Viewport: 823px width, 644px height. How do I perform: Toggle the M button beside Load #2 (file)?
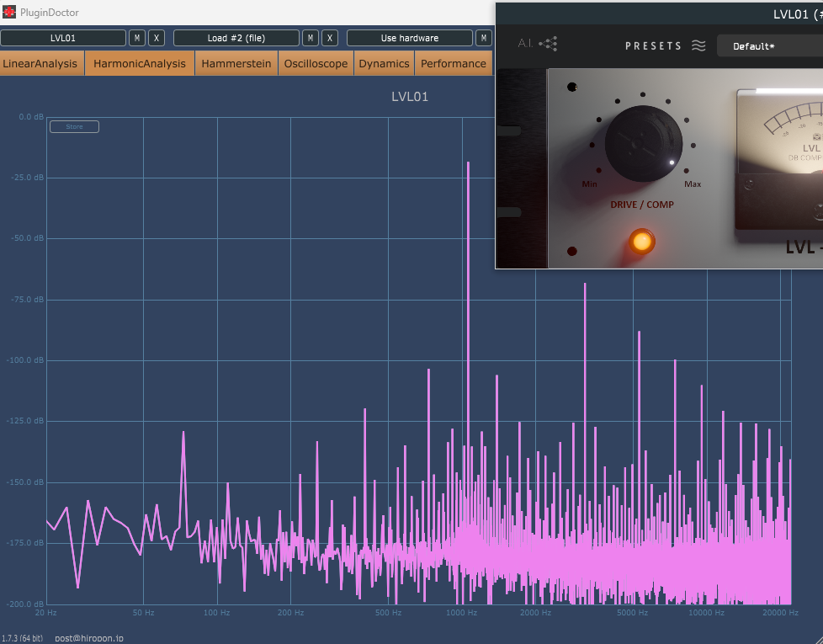tap(311, 38)
